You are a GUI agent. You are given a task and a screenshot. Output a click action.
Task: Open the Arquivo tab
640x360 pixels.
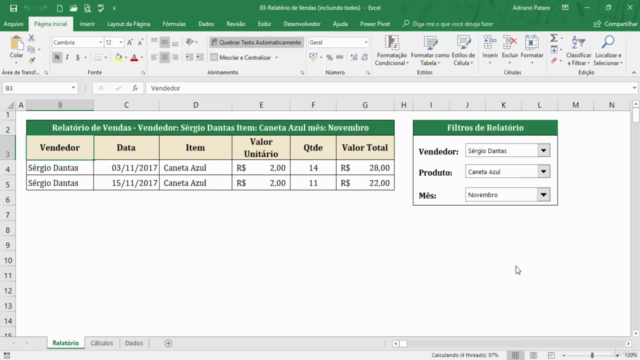click(x=13, y=24)
